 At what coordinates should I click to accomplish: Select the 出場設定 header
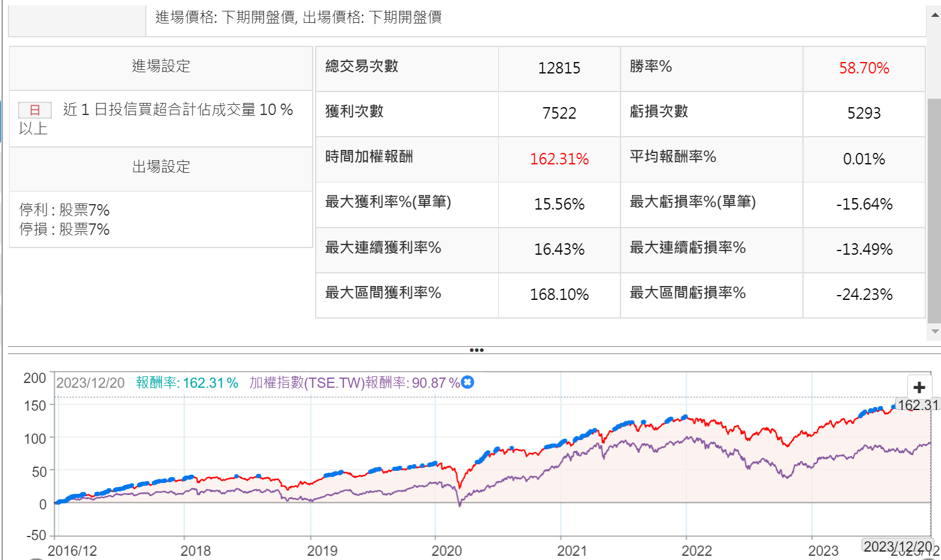pyautogui.click(x=161, y=167)
